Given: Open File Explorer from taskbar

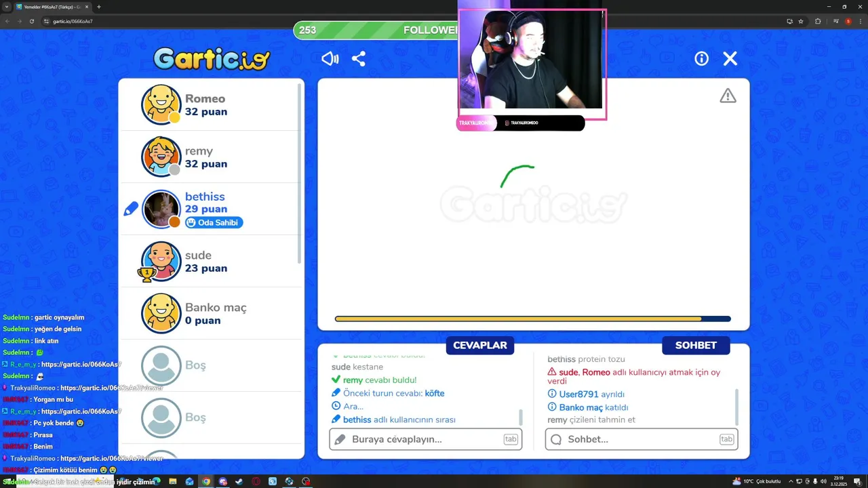Looking at the screenshot, I should coord(173,481).
